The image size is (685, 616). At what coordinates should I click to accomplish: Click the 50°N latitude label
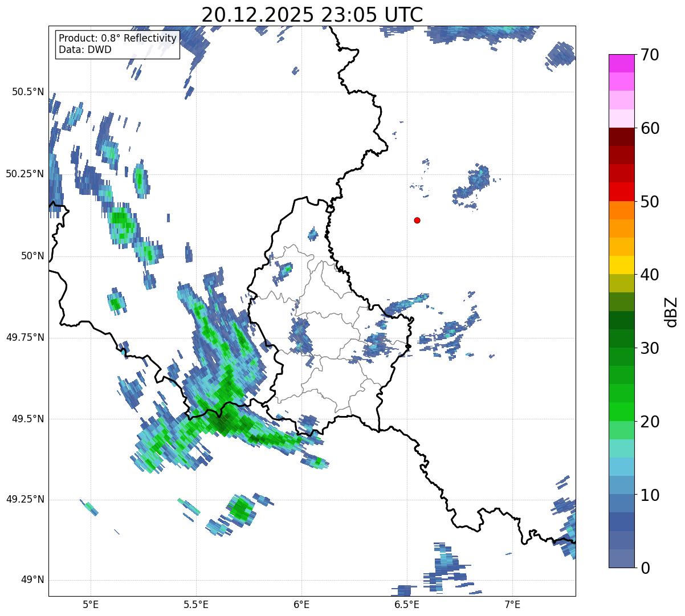pos(32,256)
